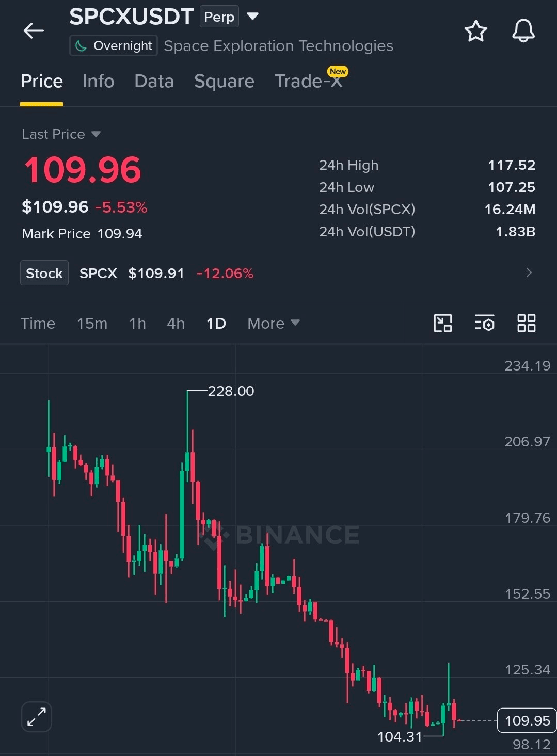Open the trading pair selector dropdown arrow
Screen dimensions: 557x756
(252, 17)
